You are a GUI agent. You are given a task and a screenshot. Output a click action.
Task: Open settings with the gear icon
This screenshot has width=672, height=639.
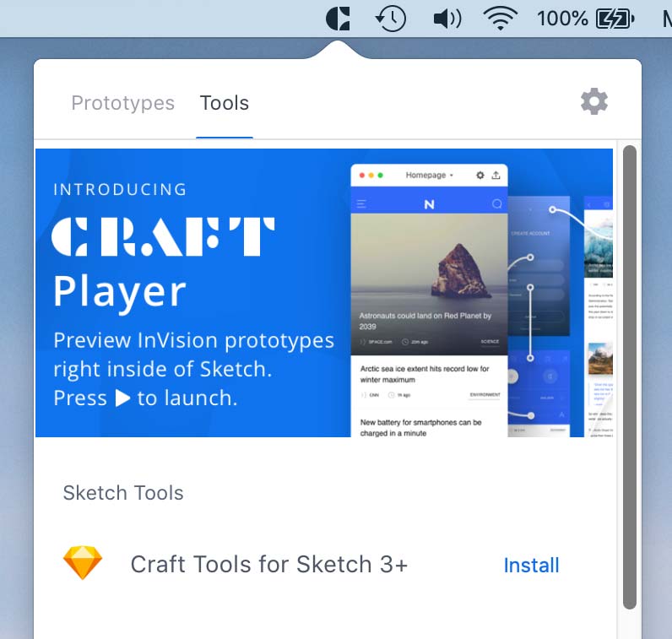(594, 101)
